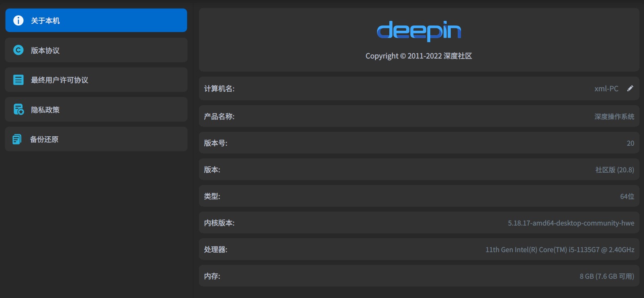Screen dimensions: 644x298
Task: Select 最终用户许可协议 in the sidebar
Action: coord(96,80)
